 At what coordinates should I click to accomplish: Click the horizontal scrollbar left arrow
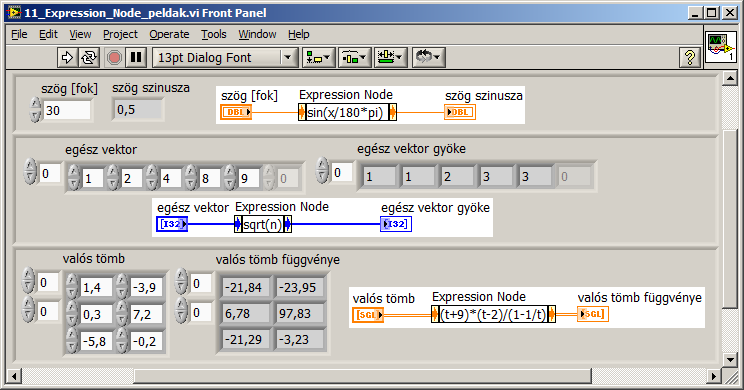(14, 377)
